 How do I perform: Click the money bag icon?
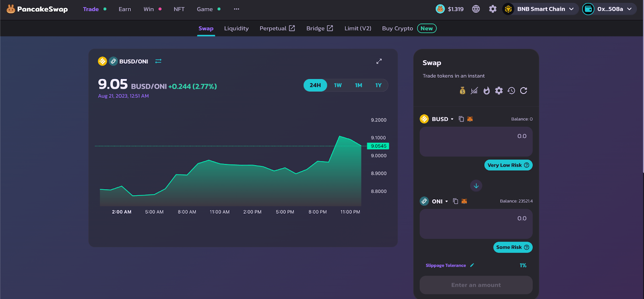pyautogui.click(x=462, y=91)
